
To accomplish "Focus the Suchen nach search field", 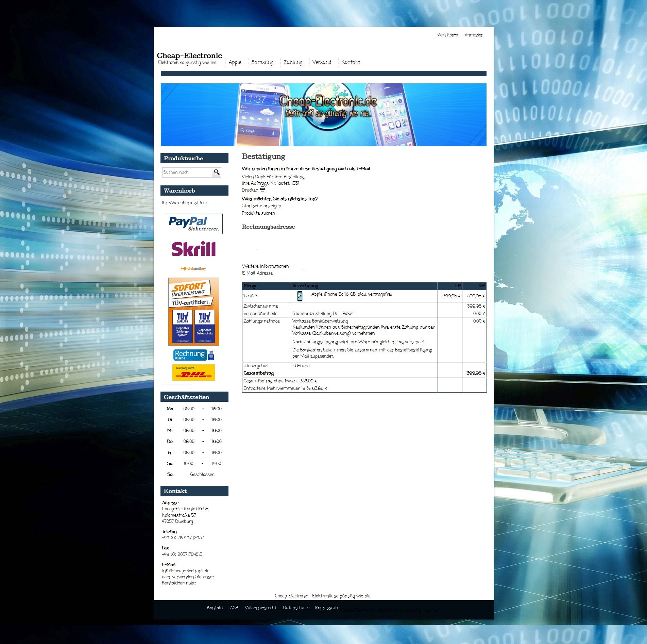I will click(187, 172).
